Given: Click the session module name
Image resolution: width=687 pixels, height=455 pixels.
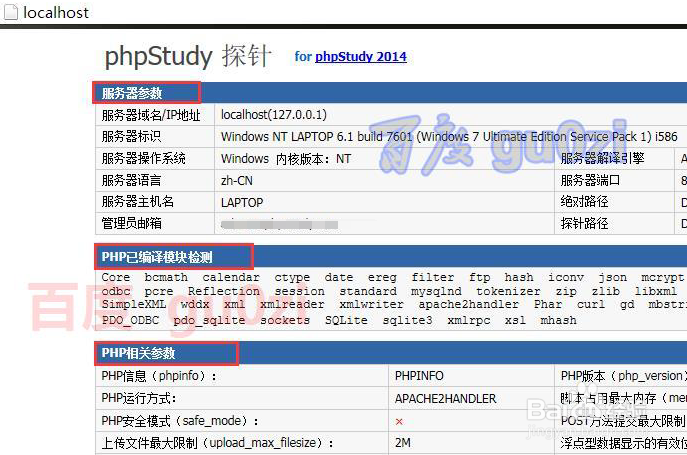Looking at the screenshot, I should [300, 291].
